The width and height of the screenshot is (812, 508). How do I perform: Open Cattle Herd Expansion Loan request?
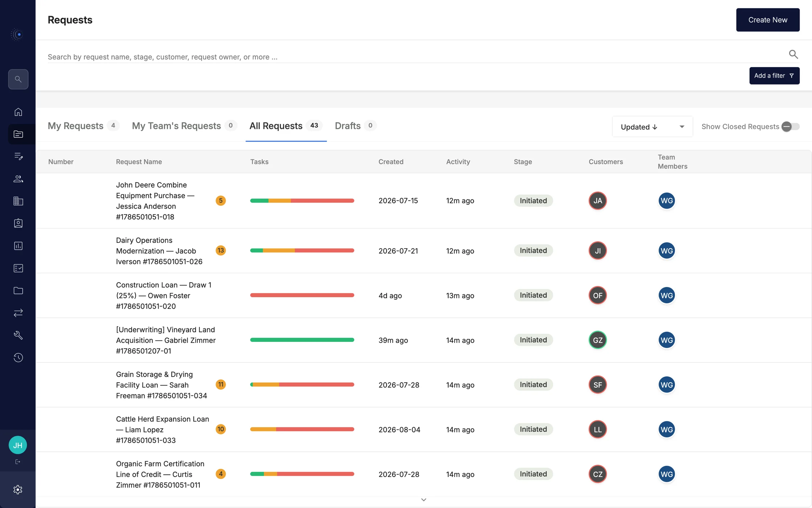coord(162,429)
